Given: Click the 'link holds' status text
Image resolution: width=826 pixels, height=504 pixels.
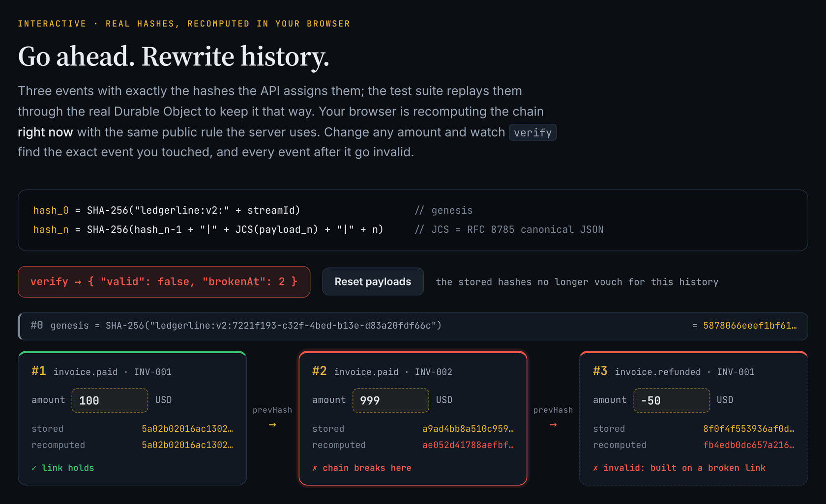Looking at the screenshot, I should coord(62,468).
